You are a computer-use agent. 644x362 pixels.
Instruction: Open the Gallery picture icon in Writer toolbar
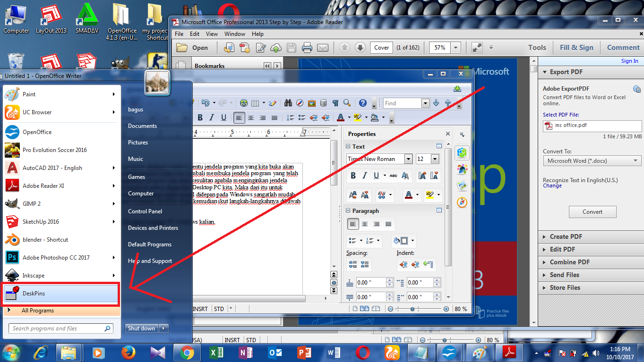tap(312, 103)
